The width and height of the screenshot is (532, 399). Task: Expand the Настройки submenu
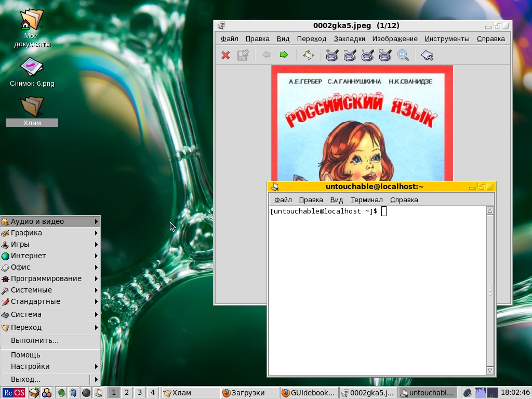click(x=50, y=366)
